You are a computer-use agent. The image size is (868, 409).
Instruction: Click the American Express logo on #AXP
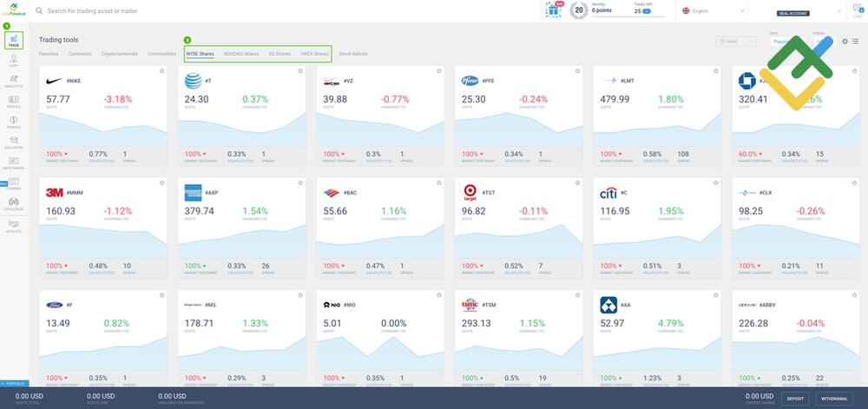tap(194, 193)
